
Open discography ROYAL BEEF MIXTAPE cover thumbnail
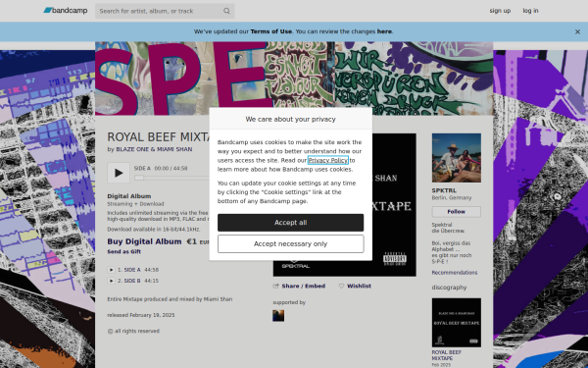pos(457,323)
